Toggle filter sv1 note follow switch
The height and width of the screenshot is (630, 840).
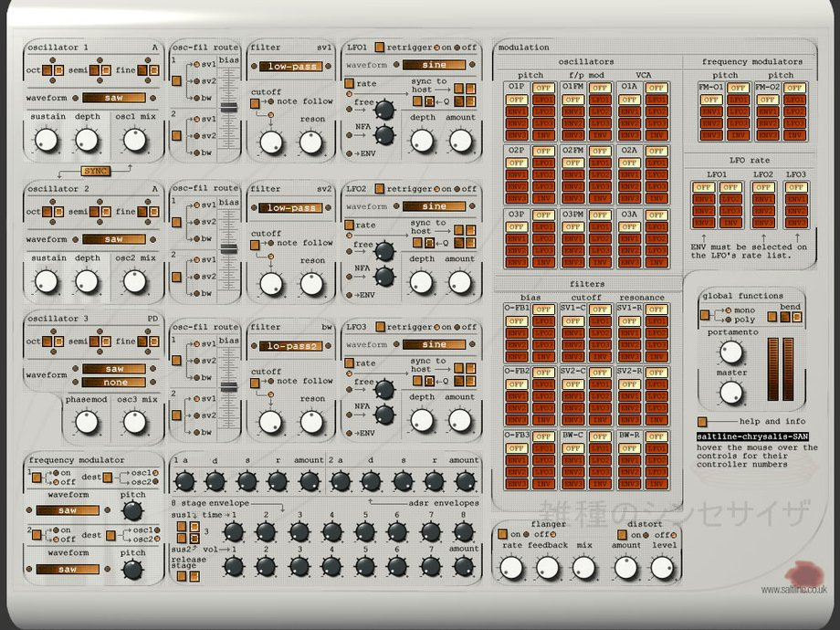pos(255,103)
